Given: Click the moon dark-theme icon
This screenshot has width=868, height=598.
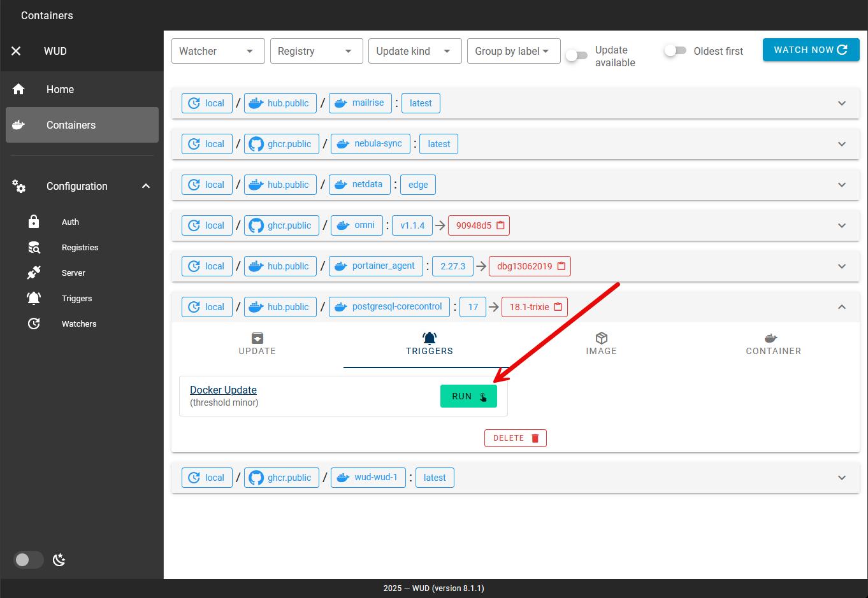Looking at the screenshot, I should tap(59, 560).
